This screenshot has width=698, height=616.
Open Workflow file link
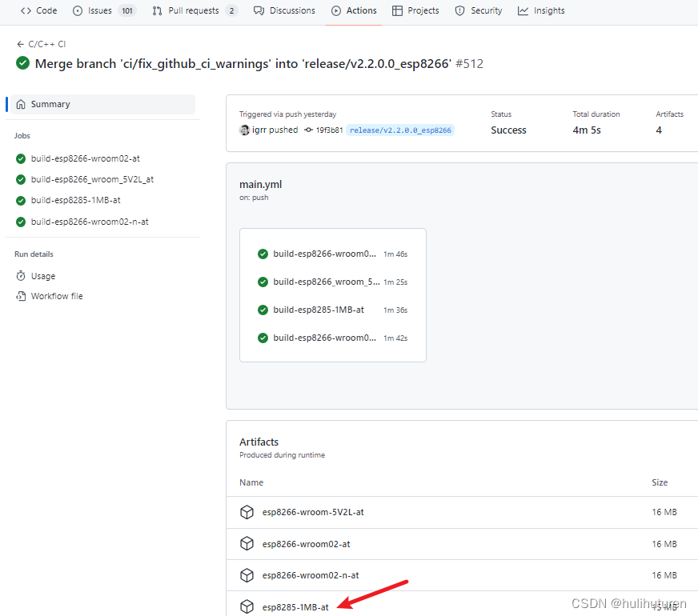point(57,296)
